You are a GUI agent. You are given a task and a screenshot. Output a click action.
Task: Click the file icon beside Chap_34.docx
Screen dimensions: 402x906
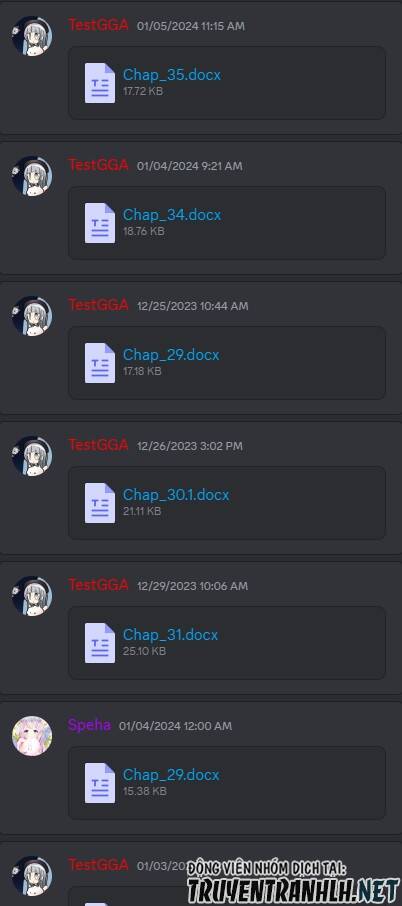100,223
